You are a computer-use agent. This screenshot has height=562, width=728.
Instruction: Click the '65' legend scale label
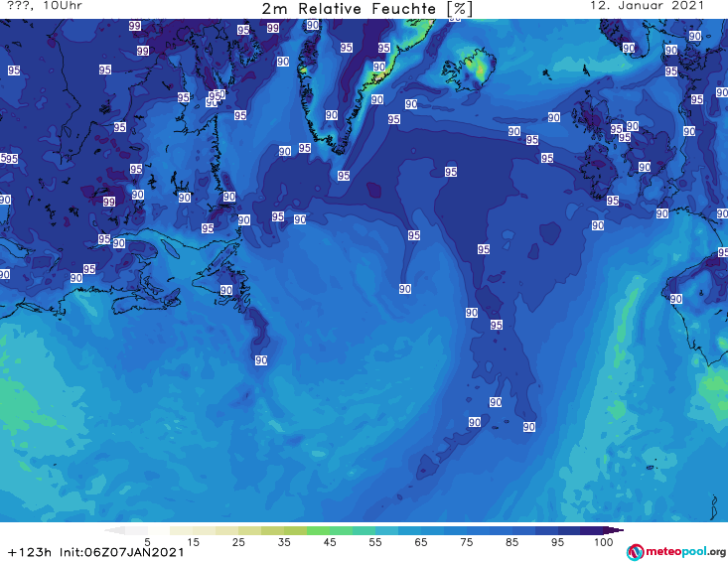[421, 542]
